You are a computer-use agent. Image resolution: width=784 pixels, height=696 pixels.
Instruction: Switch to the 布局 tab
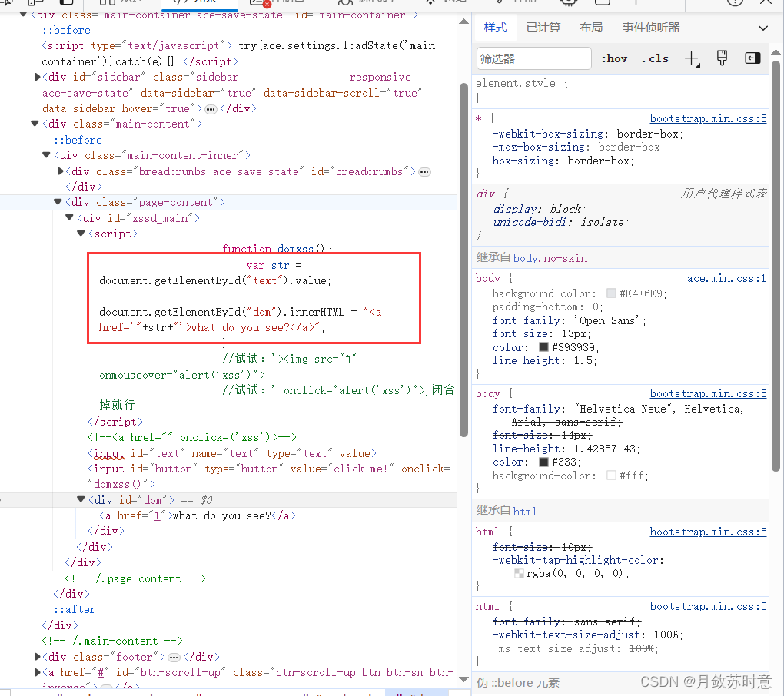pos(591,28)
